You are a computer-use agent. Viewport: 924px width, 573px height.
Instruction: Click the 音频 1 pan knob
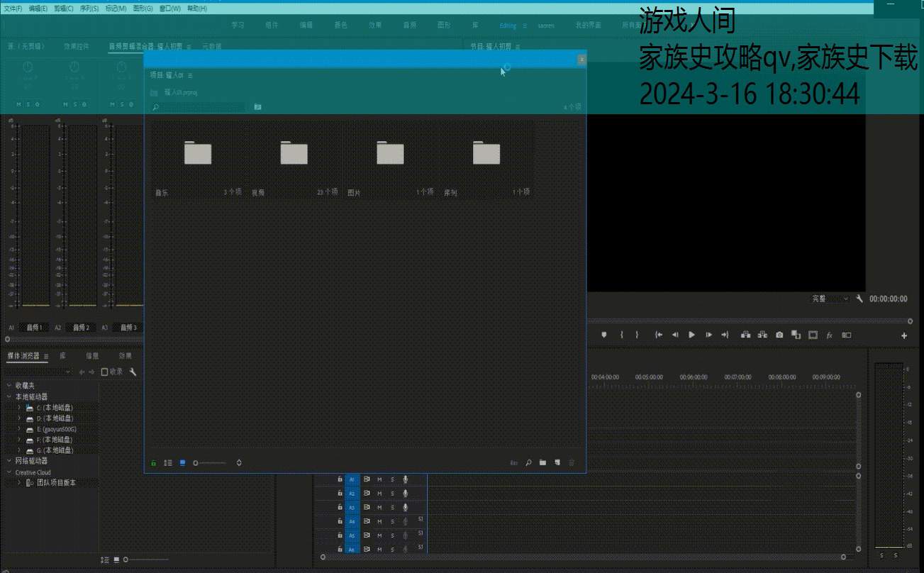click(x=28, y=67)
